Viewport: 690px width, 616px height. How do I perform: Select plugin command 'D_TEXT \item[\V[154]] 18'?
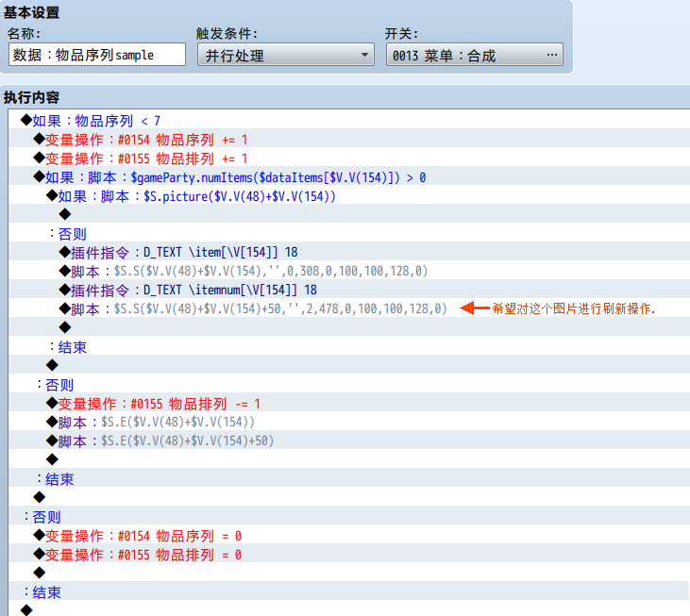pyautogui.click(x=178, y=253)
